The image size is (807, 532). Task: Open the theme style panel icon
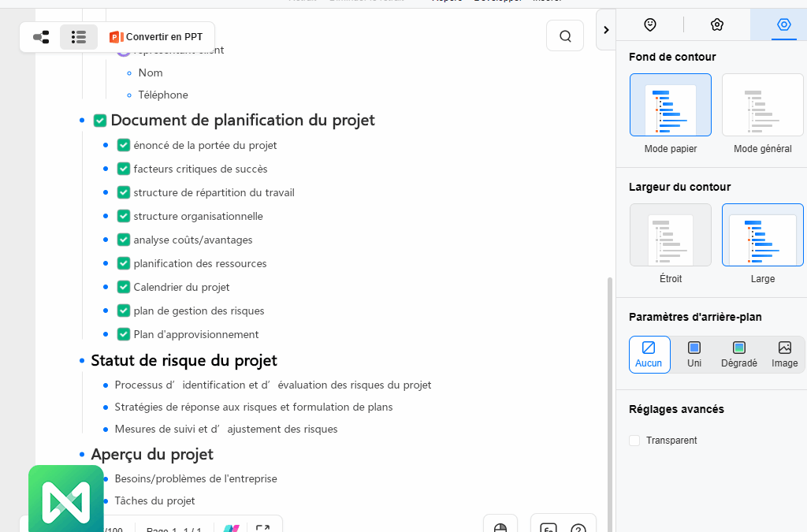pos(716,24)
